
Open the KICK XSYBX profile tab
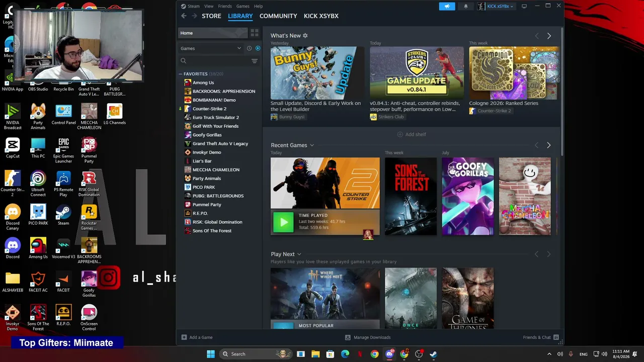tap(321, 16)
